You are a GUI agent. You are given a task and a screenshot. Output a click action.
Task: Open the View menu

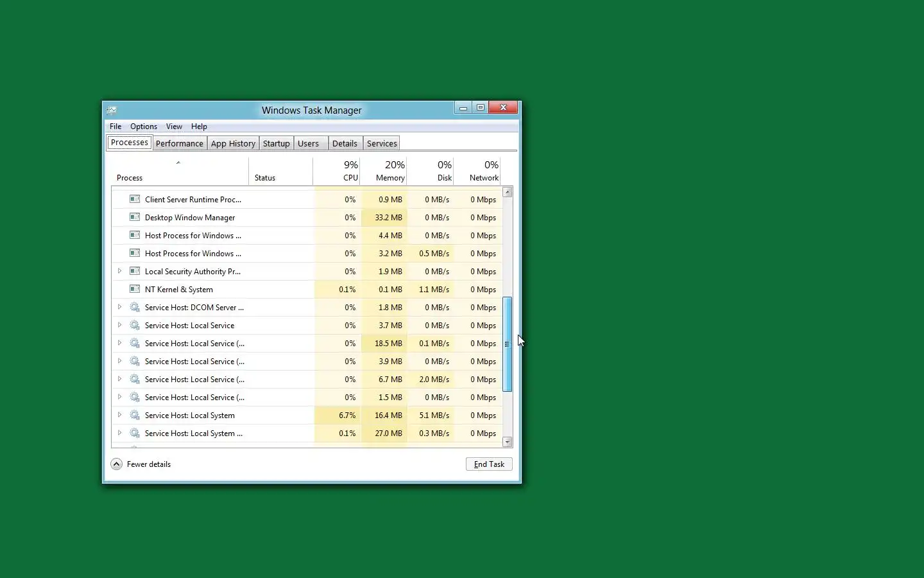pos(174,127)
